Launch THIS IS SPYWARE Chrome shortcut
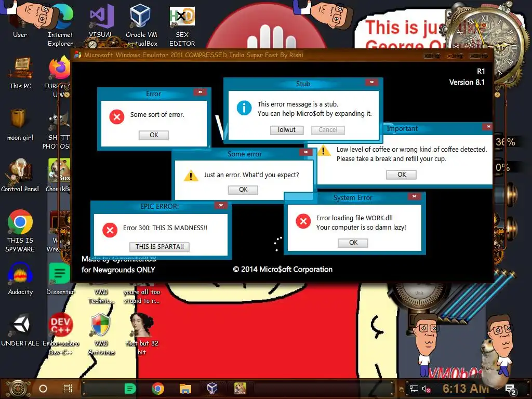Screen dimensions: 532x399 tap(20, 231)
